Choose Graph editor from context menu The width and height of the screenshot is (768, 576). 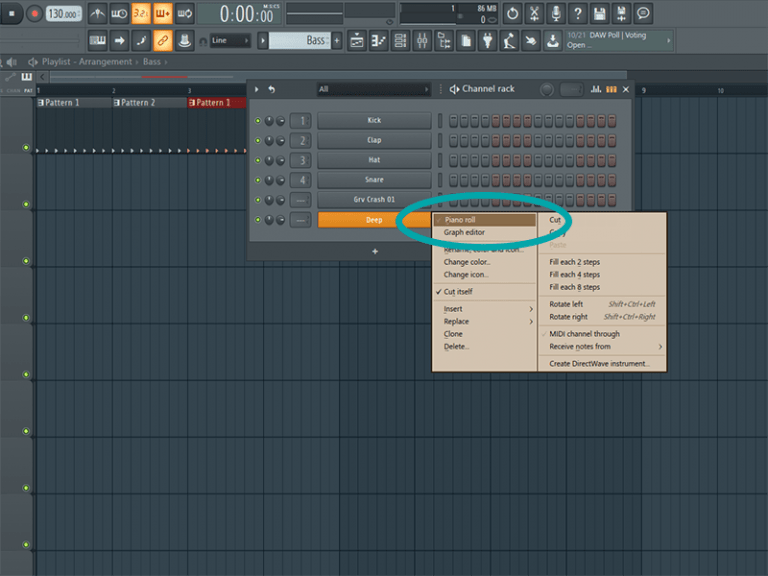(464, 232)
